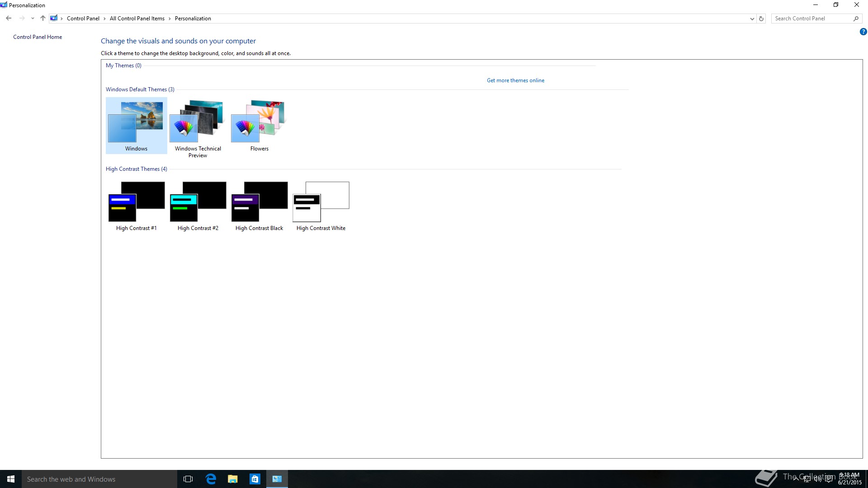Restore down the Personalization window

point(836,5)
